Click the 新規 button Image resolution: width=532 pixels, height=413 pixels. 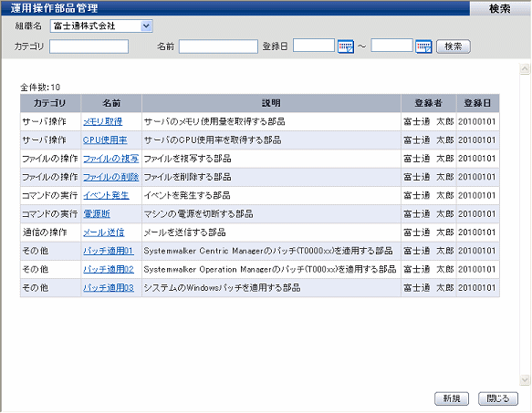(452, 398)
